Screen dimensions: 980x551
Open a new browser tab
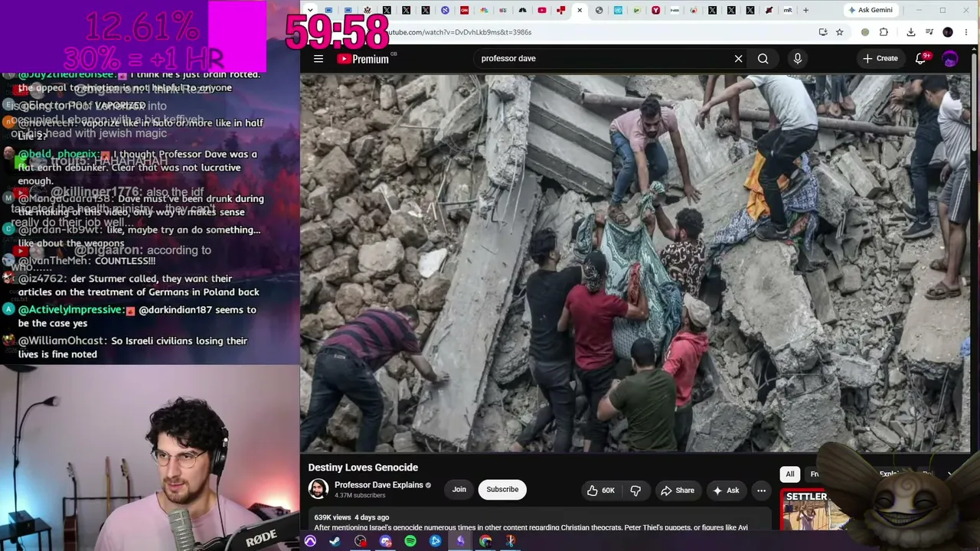pyautogui.click(x=805, y=10)
